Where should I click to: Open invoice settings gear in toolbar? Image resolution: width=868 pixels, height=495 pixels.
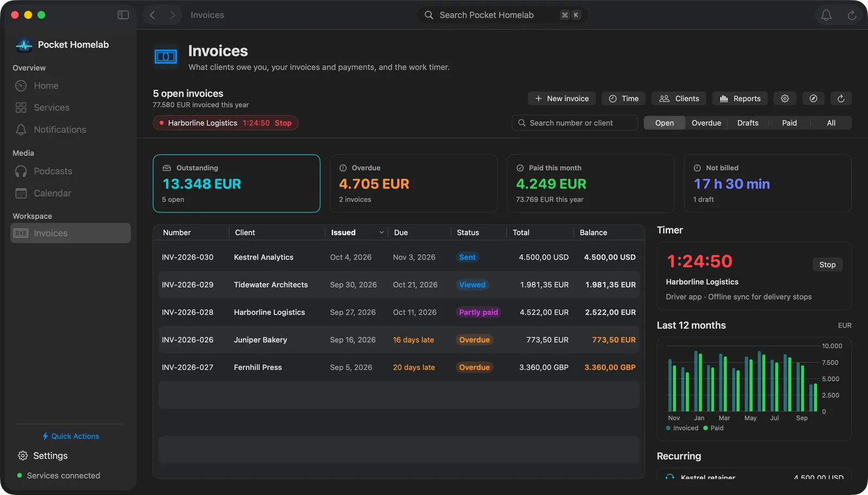[x=784, y=99]
